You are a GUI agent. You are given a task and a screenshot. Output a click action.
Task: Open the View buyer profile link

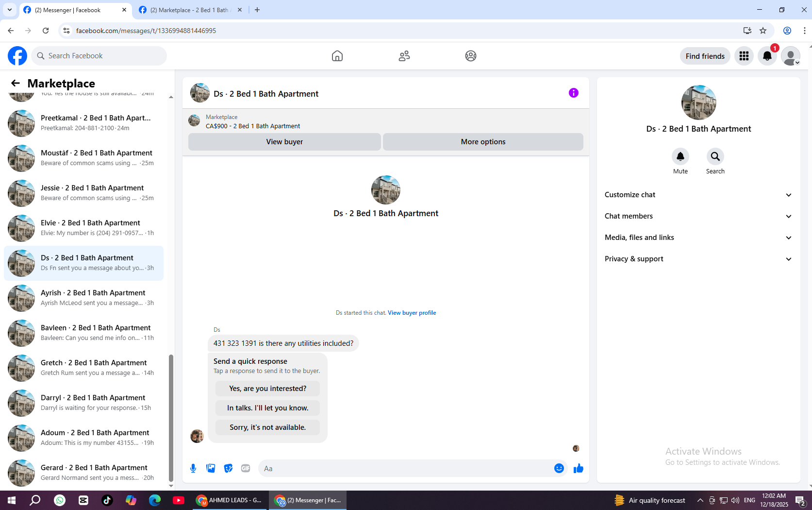pos(412,313)
